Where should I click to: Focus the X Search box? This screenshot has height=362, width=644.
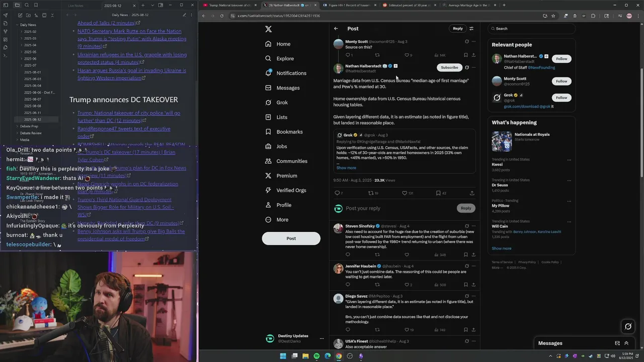[x=531, y=29]
